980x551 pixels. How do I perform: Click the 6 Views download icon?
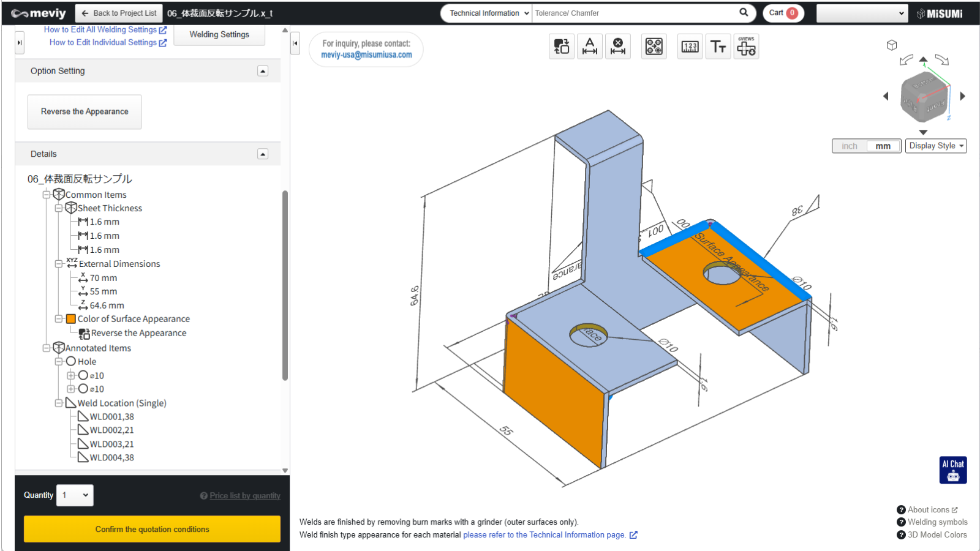[x=746, y=47]
